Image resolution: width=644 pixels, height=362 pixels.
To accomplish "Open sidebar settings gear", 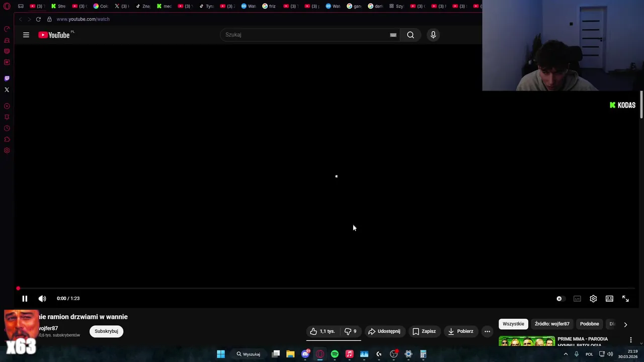I will (x=7, y=150).
